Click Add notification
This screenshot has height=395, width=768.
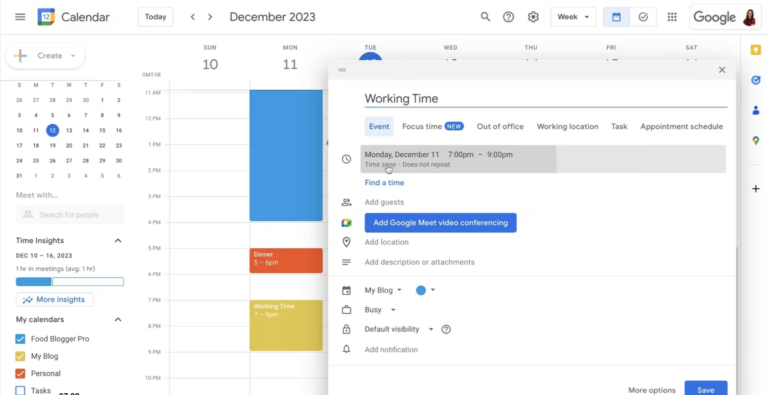pos(391,349)
